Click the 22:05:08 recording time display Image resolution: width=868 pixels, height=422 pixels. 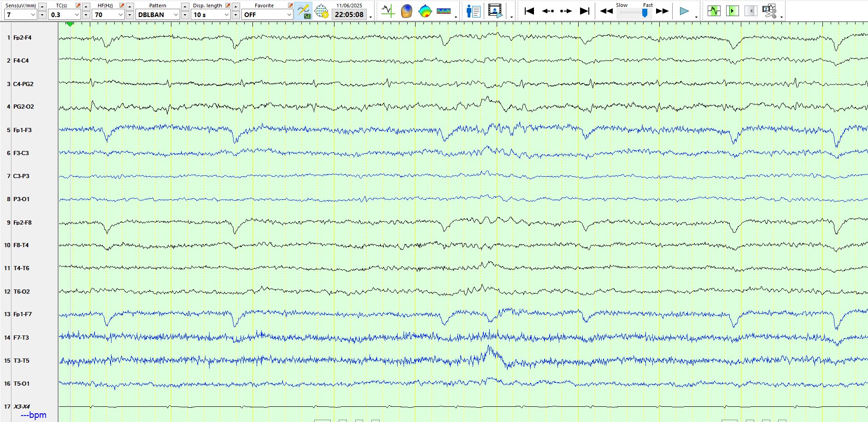pos(349,14)
